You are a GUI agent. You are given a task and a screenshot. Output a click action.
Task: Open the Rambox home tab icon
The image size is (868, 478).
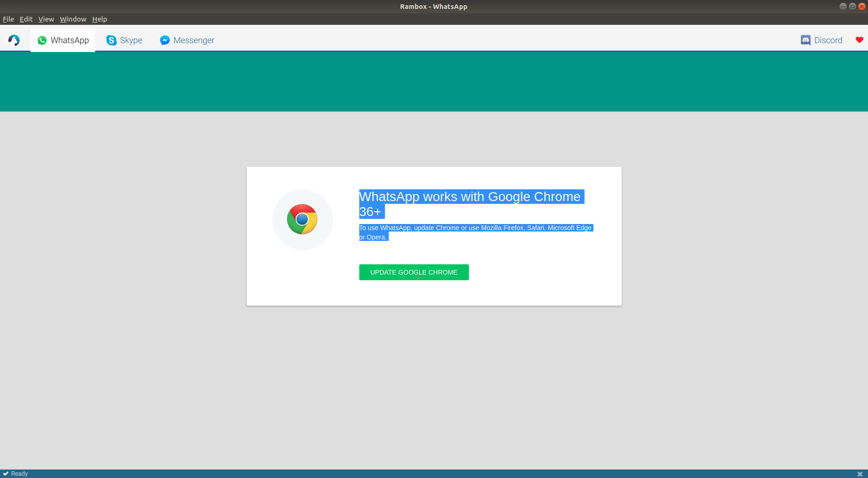[x=14, y=40]
